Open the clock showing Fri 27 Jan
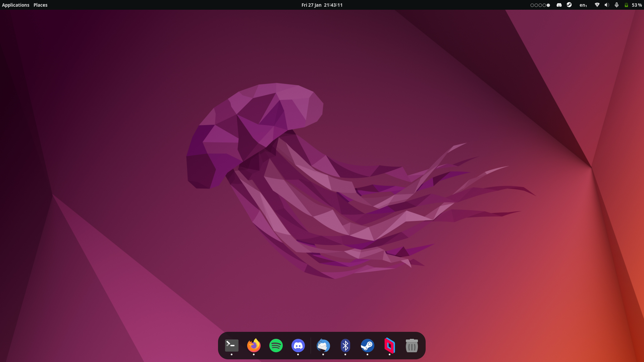The width and height of the screenshot is (644, 362). click(x=322, y=5)
